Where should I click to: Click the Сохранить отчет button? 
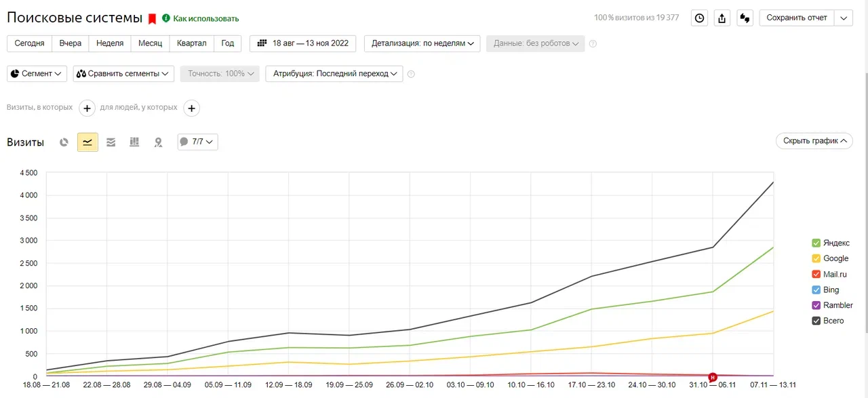coord(797,18)
